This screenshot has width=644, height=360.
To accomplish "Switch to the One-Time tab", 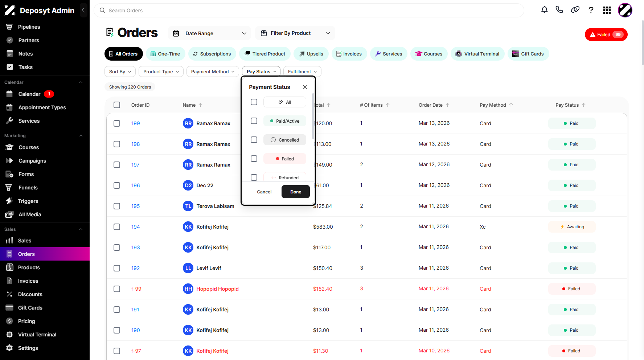I will pyautogui.click(x=165, y=54).
